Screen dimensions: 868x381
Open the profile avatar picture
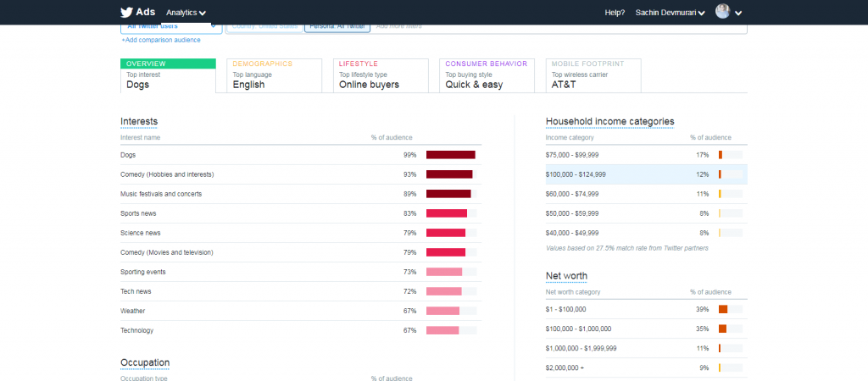(722, 12)
